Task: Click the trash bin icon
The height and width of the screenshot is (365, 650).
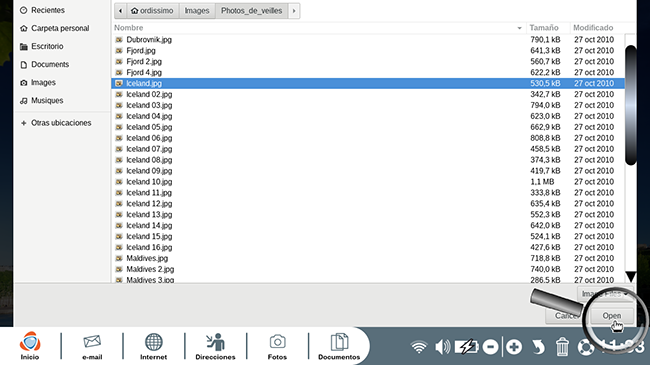Action: point(562,346)
